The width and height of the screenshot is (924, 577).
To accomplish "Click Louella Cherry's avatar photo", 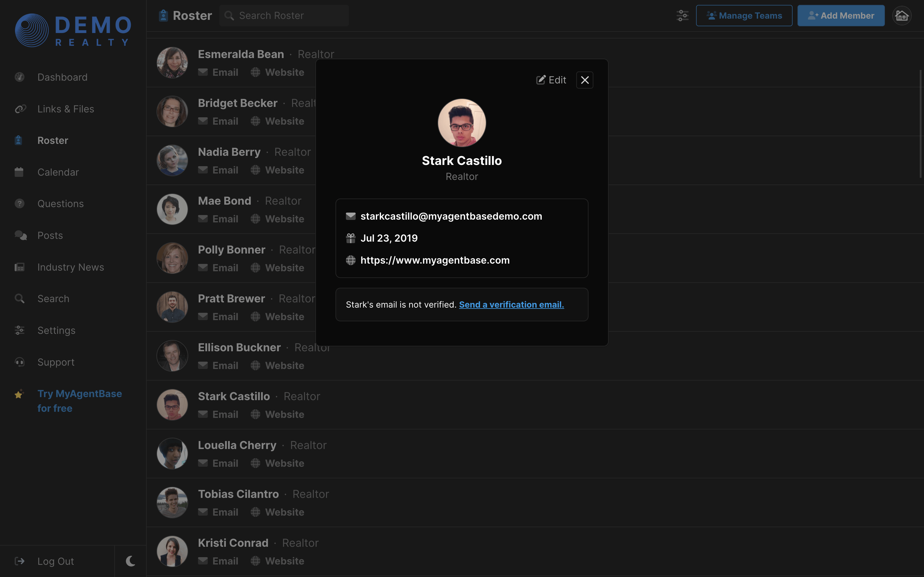I will point(172,453).
